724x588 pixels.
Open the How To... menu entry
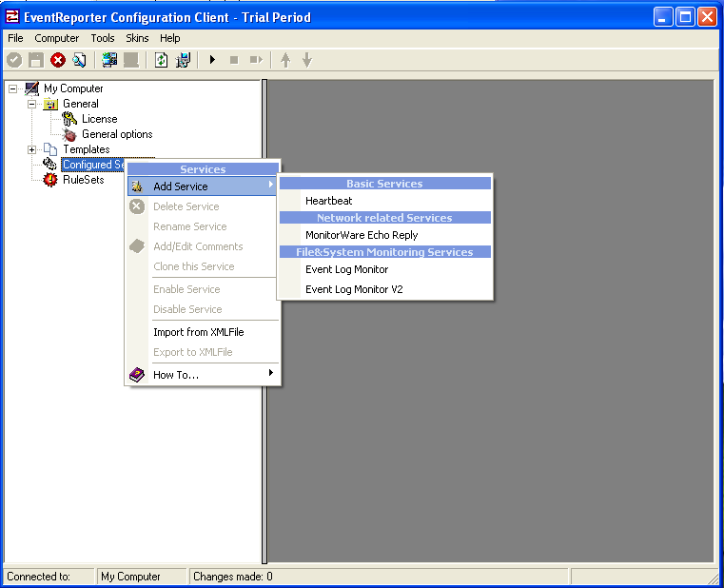click(x=203, y=375)
